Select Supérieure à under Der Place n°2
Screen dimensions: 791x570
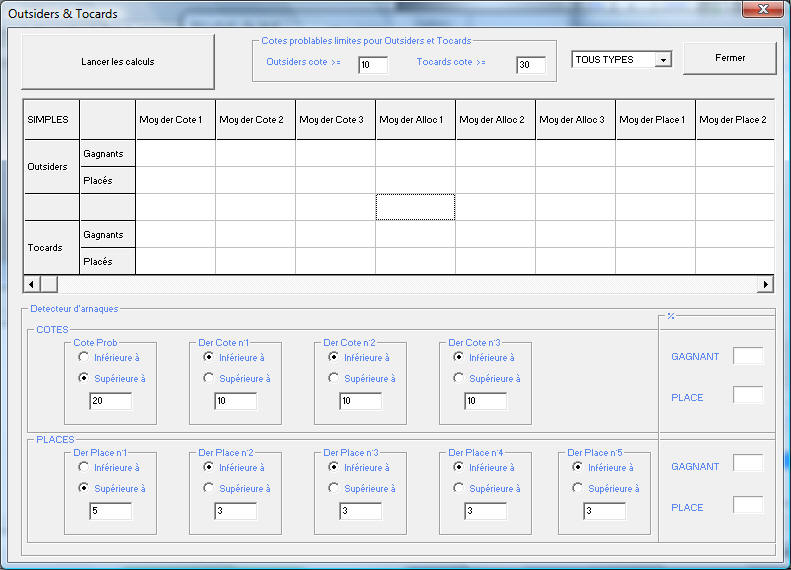pyautogui.click(x=209, y=489)
